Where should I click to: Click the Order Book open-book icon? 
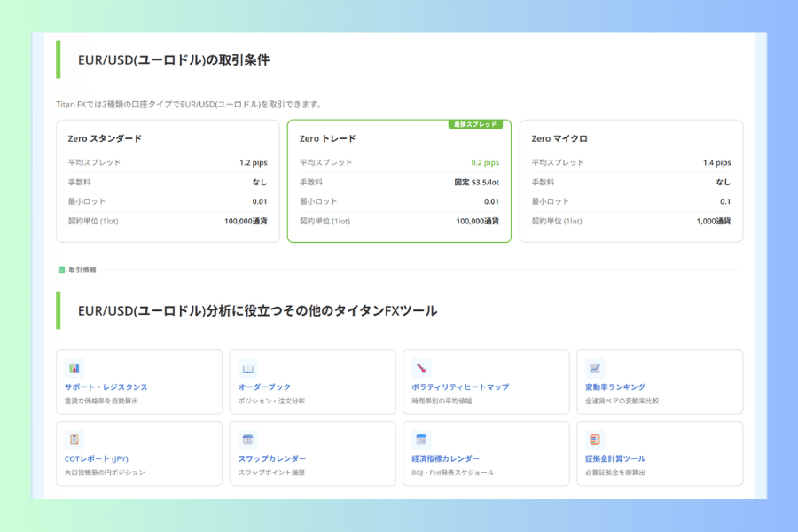coord(248,368)
